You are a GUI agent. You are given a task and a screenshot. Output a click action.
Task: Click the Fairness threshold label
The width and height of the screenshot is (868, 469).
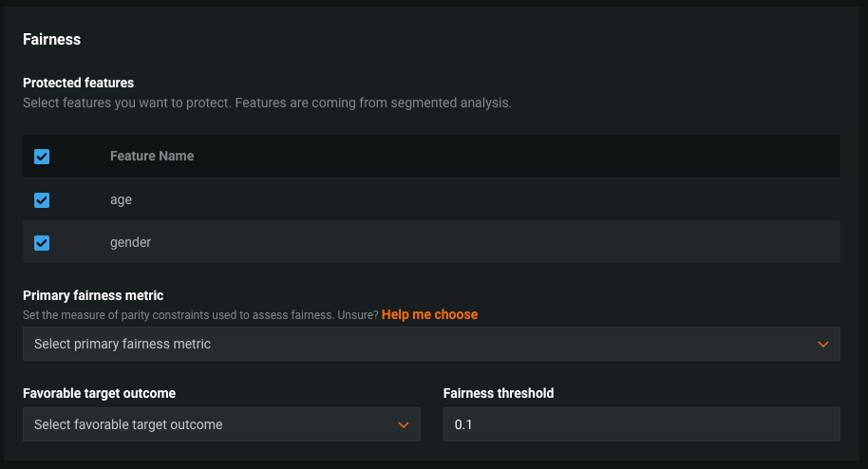coord(498,393)
